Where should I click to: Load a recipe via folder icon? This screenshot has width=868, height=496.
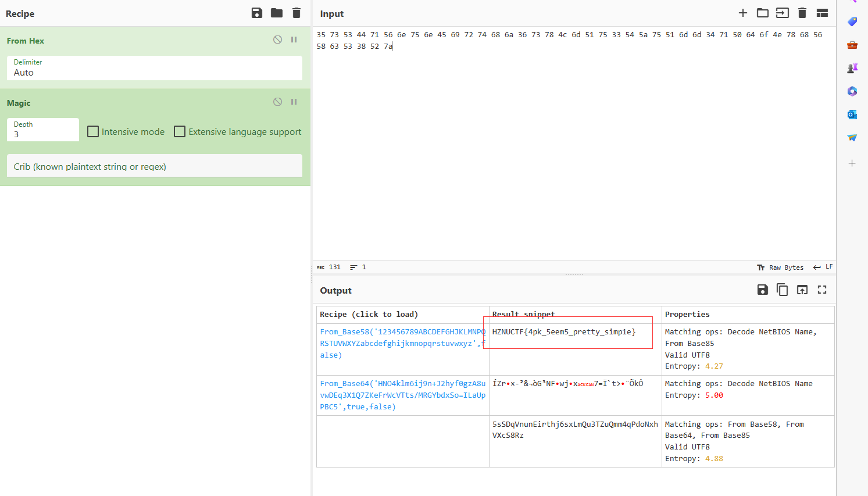point(277,13)
